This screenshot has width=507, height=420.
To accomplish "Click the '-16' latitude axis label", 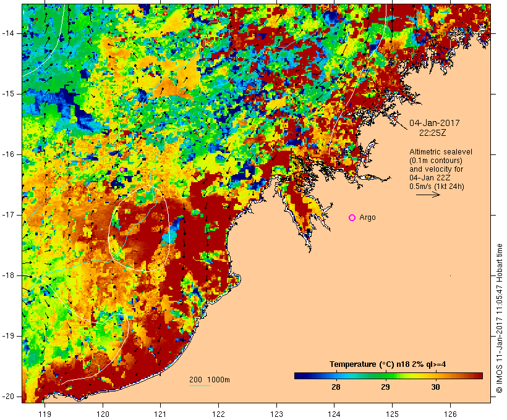I will coord(8,154).
